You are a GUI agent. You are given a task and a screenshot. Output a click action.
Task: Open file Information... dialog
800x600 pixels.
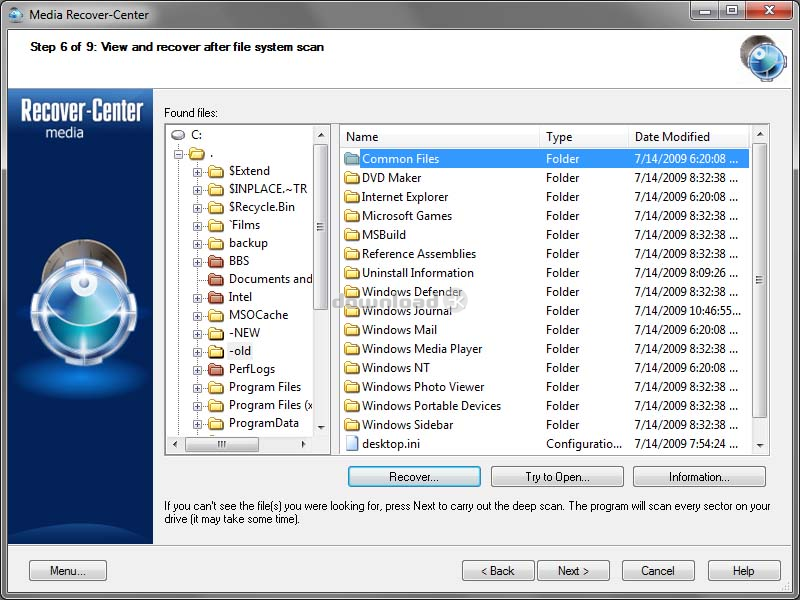pyautogui.click(x=699, y=477)
